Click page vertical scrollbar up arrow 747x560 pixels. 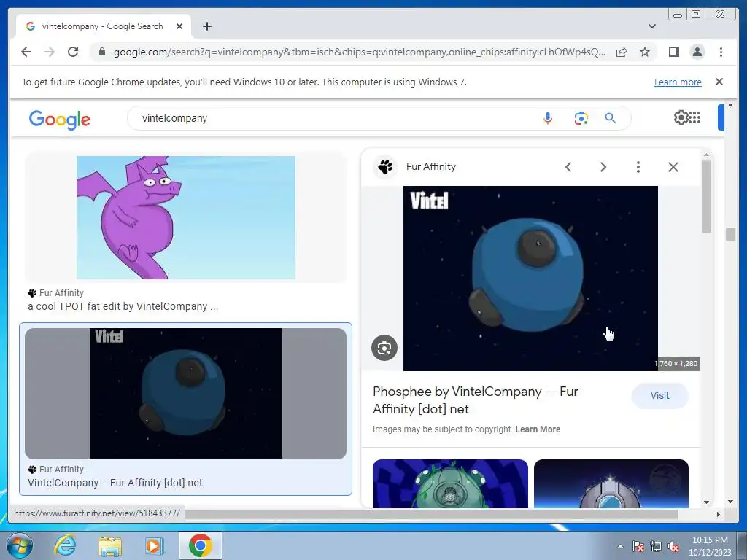coord(730,105)
